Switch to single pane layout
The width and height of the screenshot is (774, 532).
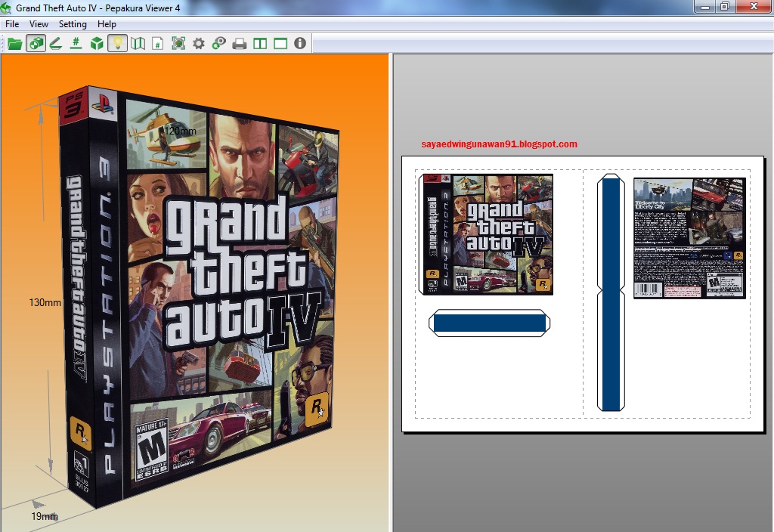click(280, 43)
